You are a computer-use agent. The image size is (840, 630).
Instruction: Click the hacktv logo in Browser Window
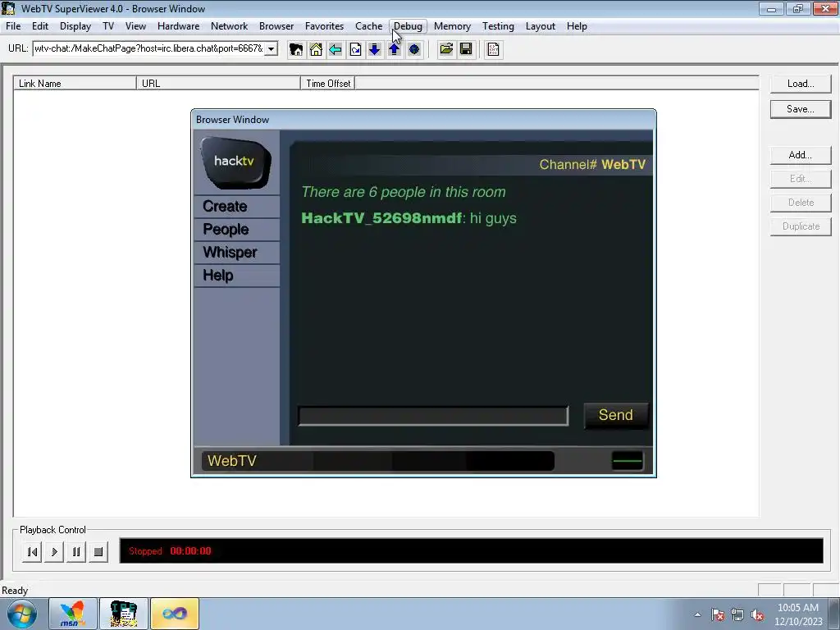click(x=235, y=162)
